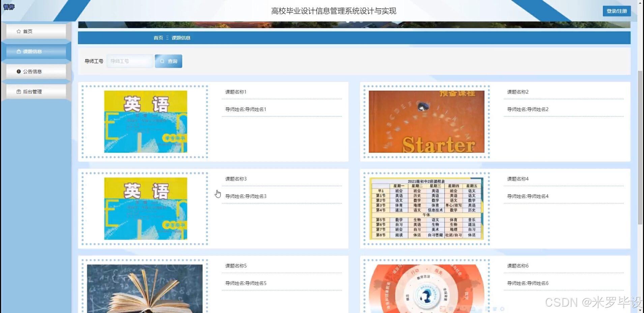Click the 课题名称1 title text

[x=236, y=92]
